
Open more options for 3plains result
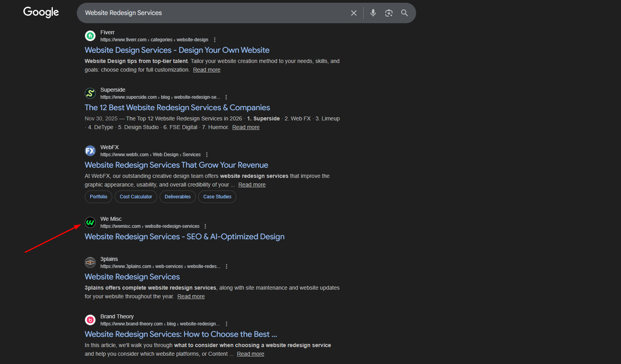227,266
